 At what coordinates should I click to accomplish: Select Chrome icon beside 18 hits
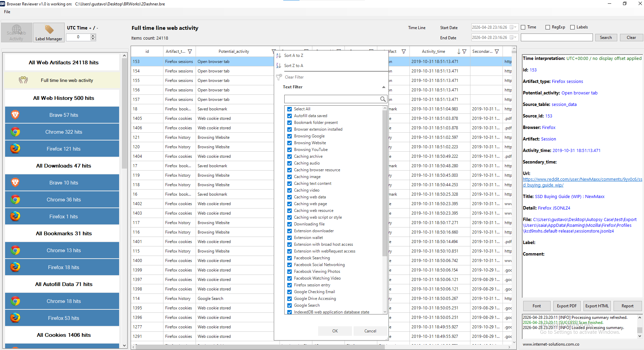coord(15,301)
